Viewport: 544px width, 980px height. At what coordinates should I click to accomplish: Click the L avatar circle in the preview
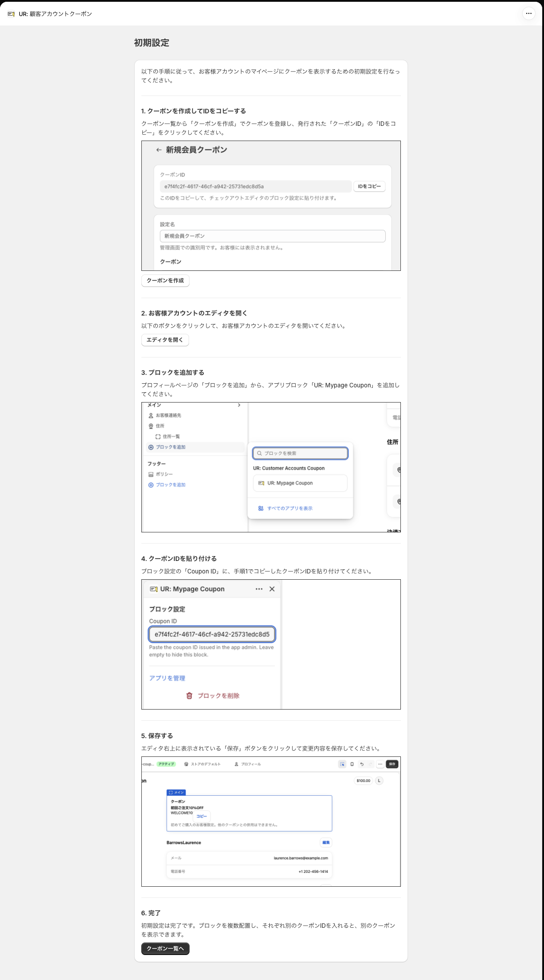pyautogui.click(x=379, y=781)
